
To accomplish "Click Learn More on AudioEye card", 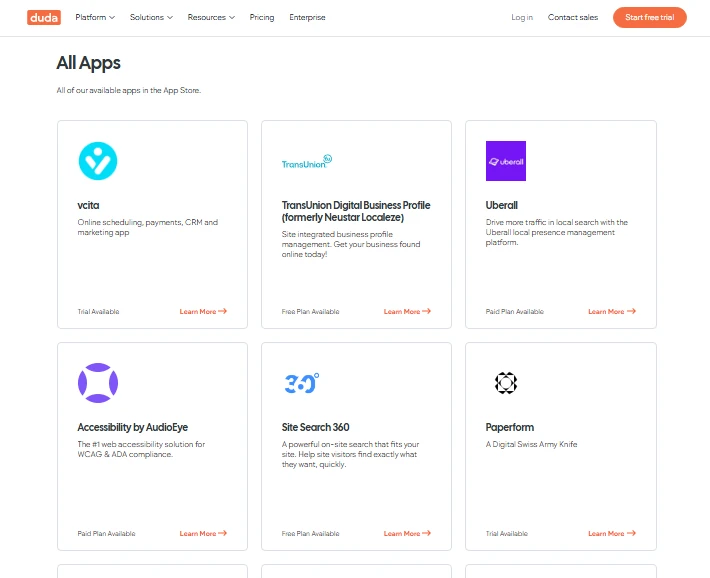I will point(203,533).
